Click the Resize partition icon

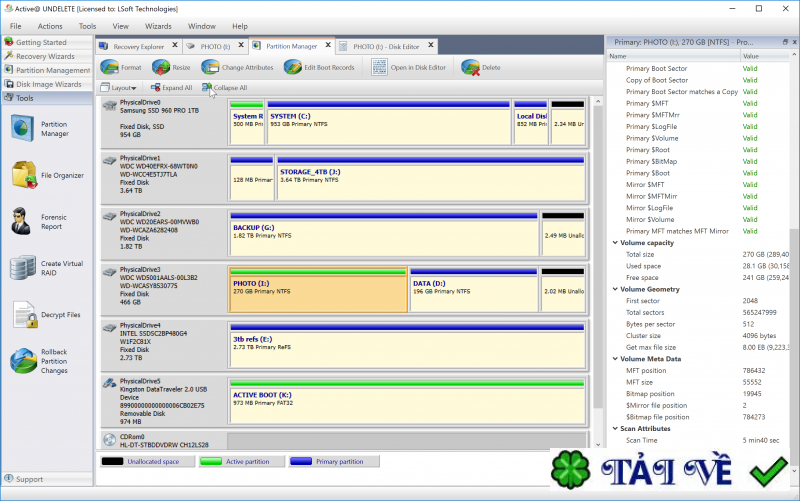[x=162, y=67]
